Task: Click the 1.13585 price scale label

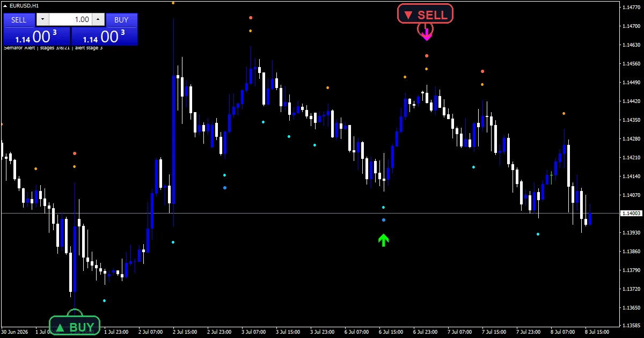Action: (631, 326)
